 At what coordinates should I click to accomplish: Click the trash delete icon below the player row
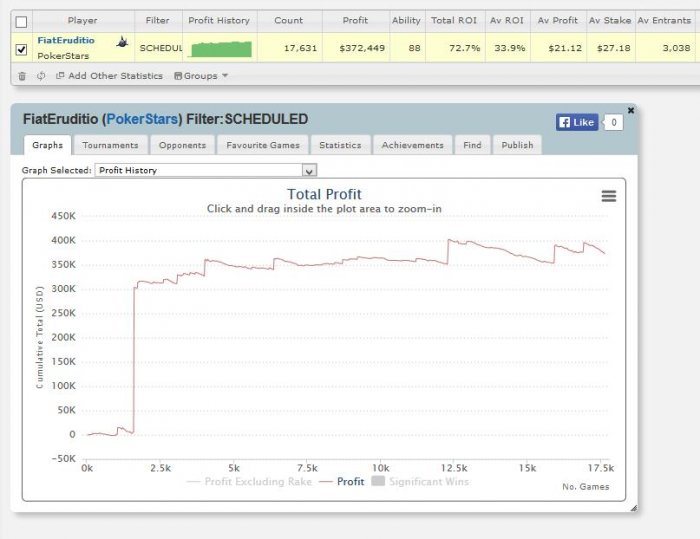click(x=22, y=76)
